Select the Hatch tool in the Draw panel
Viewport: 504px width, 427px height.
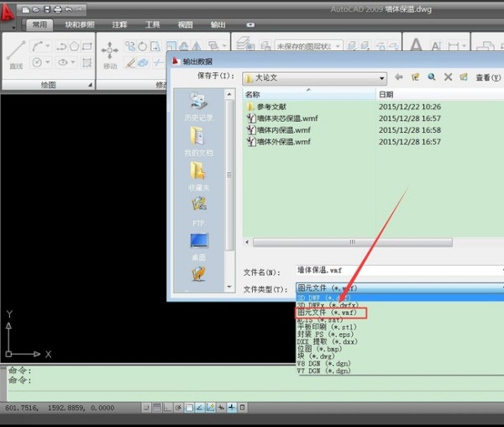click(x=87, y=62)
